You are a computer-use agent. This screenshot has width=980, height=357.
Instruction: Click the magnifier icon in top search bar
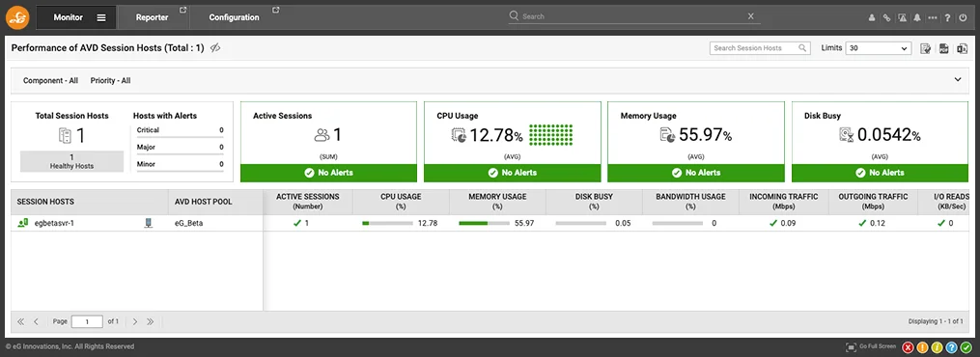(x=514, y=16)
